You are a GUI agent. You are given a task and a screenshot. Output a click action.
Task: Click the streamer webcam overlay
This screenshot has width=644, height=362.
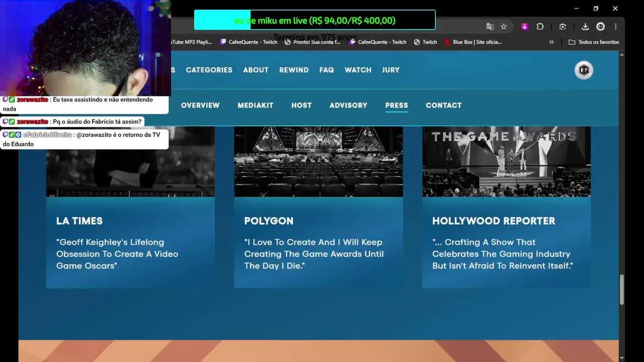coord(86,48)
